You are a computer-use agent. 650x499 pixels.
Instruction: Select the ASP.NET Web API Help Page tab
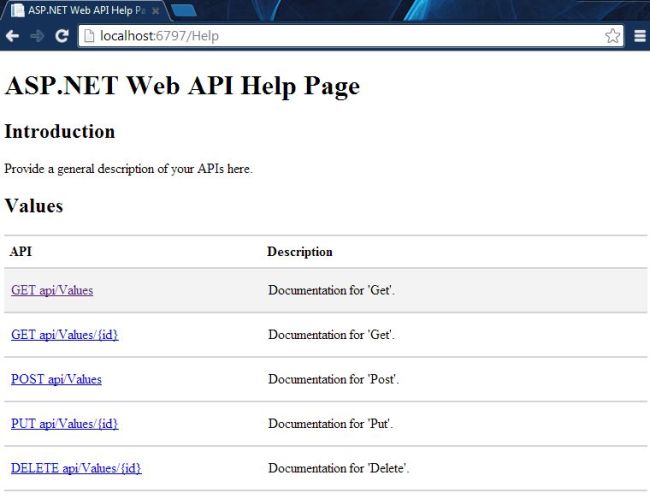[85, 10]
